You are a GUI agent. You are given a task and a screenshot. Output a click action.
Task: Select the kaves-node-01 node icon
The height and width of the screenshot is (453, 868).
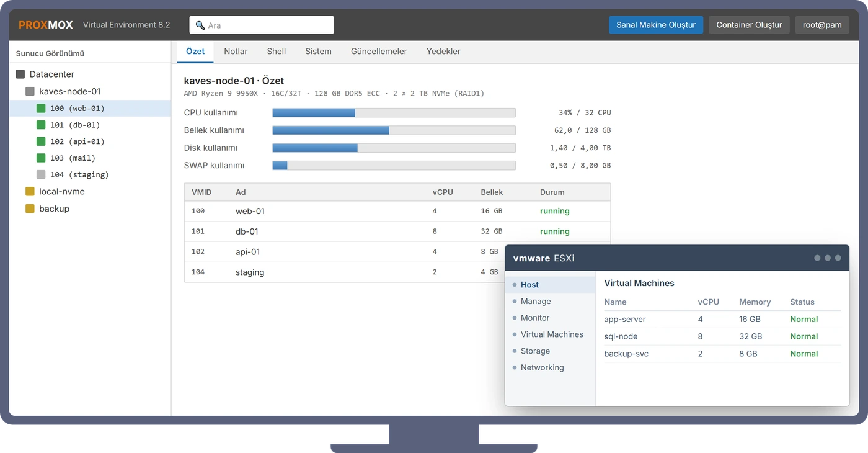tap(30, 91)
